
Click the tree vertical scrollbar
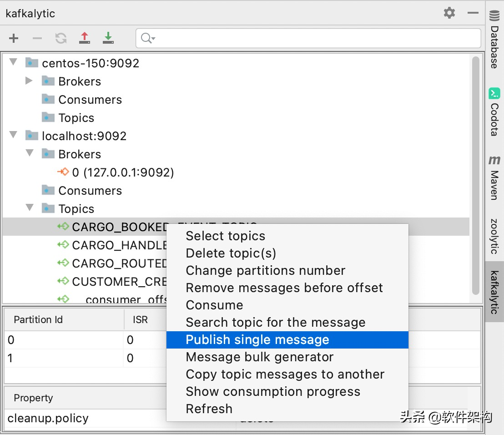tap(476, 176)
